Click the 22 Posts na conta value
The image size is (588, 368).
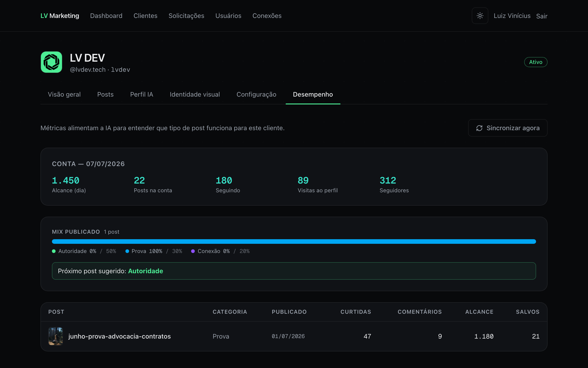[139, 180]
